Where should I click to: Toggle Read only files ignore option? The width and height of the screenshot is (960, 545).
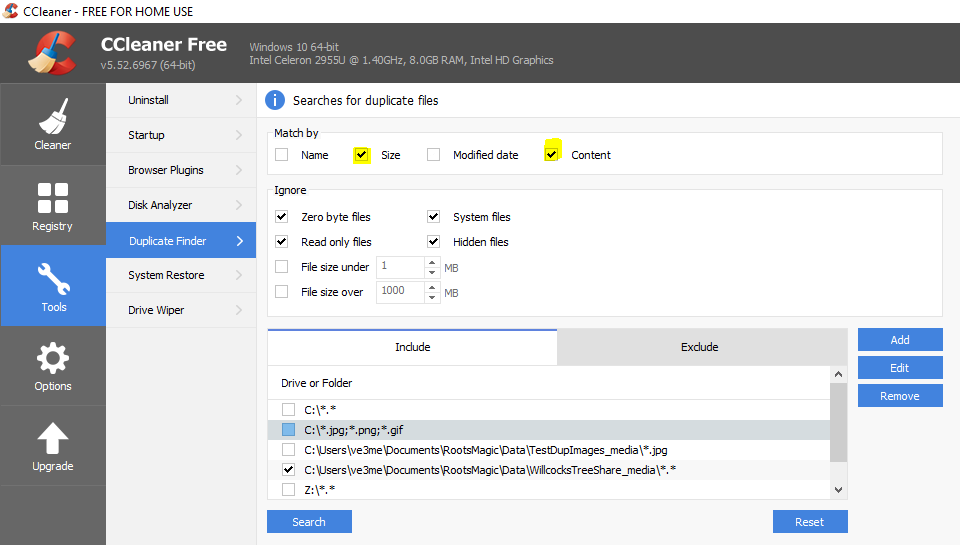282,242
